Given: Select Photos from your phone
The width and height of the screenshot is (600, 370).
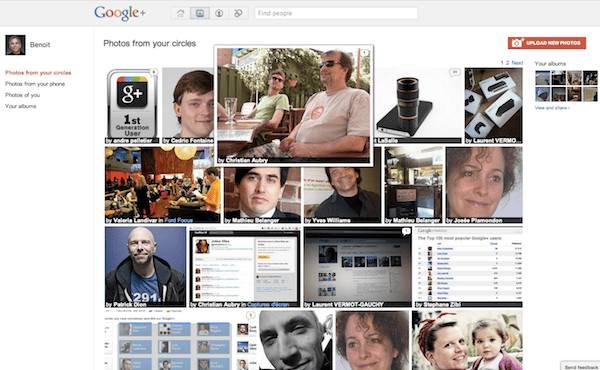Looking at the screenshot, I should pos(35,84).
